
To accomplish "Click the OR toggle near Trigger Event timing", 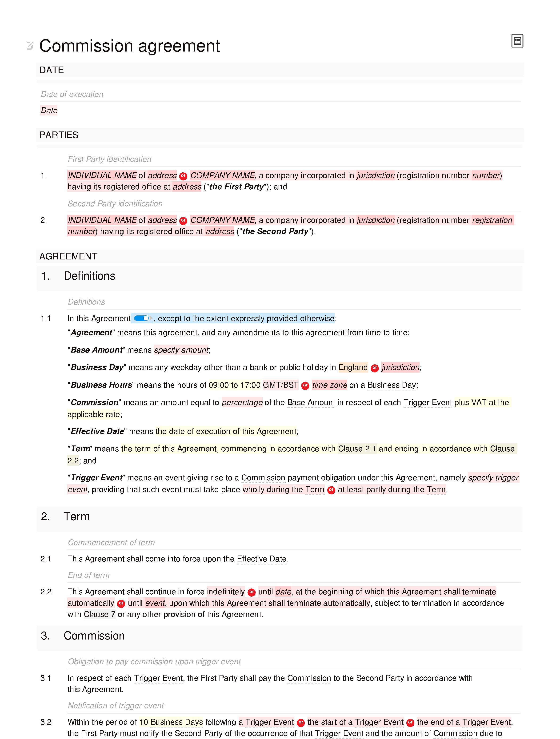I will [334, 489].
